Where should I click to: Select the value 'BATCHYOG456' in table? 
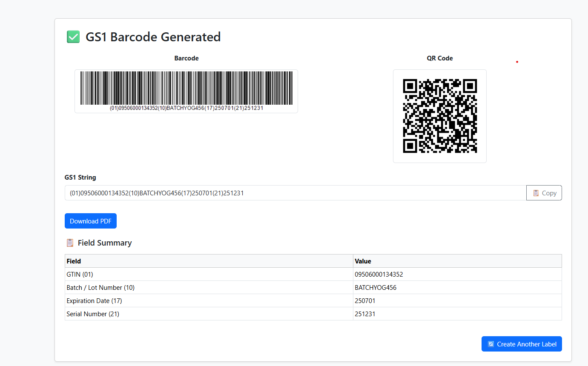click(x=376, y=288)
